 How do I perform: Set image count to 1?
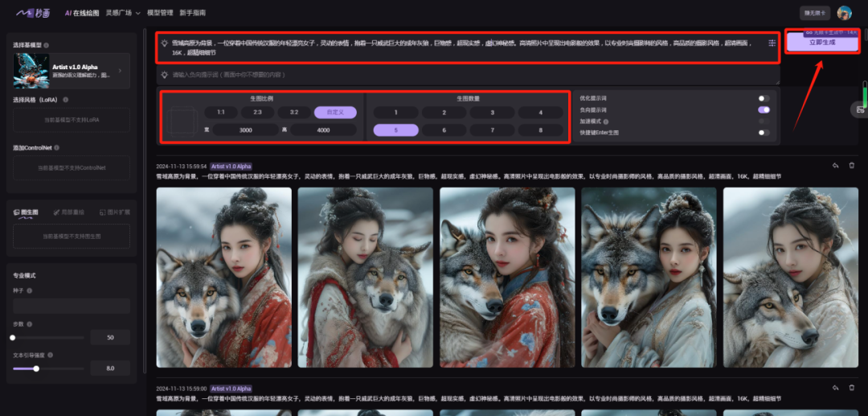pyautogui.click(x=395, y=113)
